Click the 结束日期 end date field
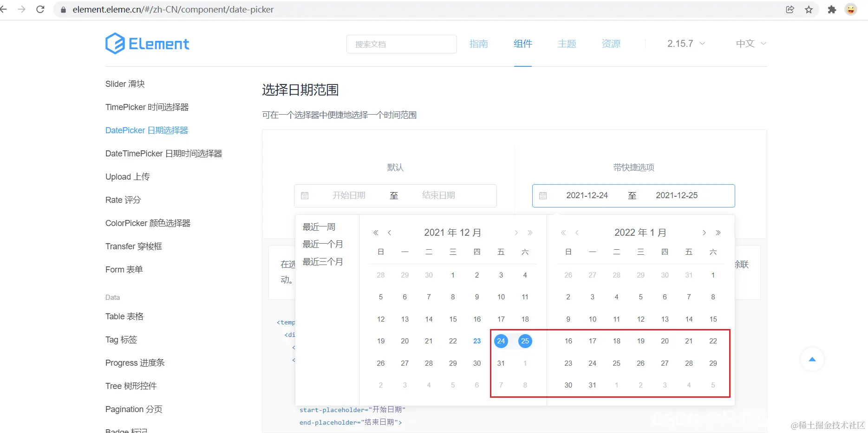 click(x=438, y=195)
